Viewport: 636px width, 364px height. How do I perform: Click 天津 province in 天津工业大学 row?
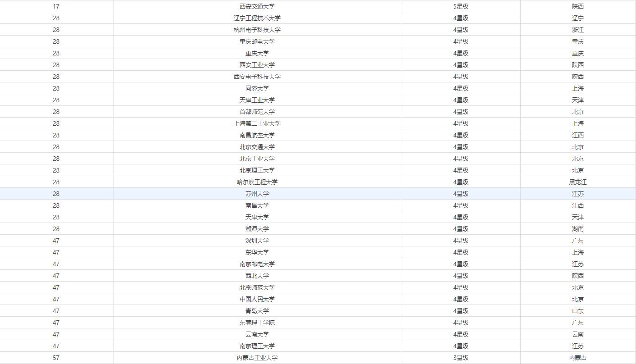point(578,100)
